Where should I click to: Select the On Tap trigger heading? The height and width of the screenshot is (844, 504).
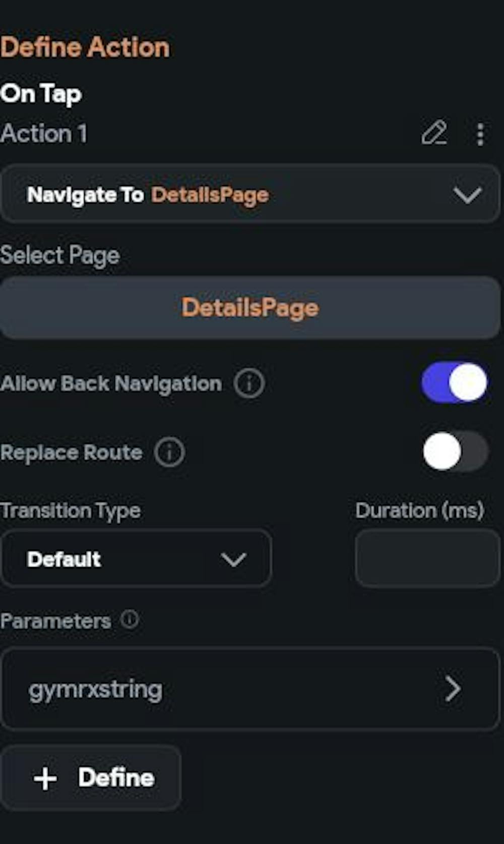(41, 94)
